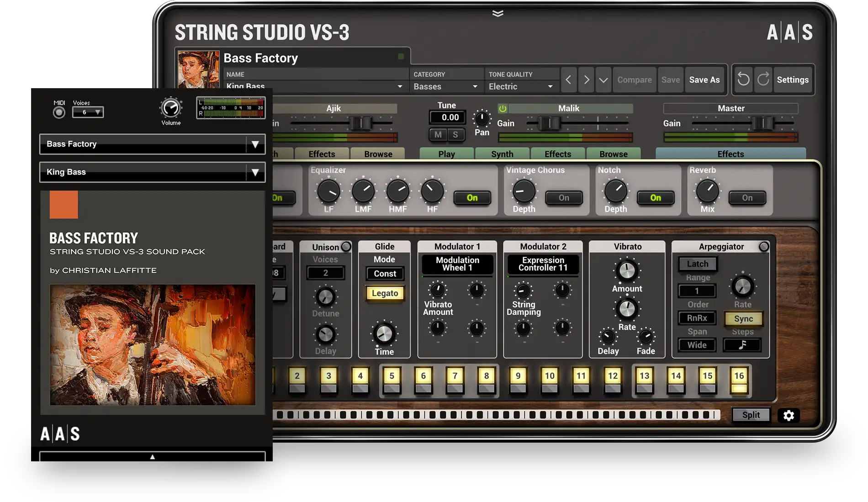Image resolution: width=868 pixels, height=502 pixels.
Task: Toggle the Malik layer power icon
Action: 503,109
